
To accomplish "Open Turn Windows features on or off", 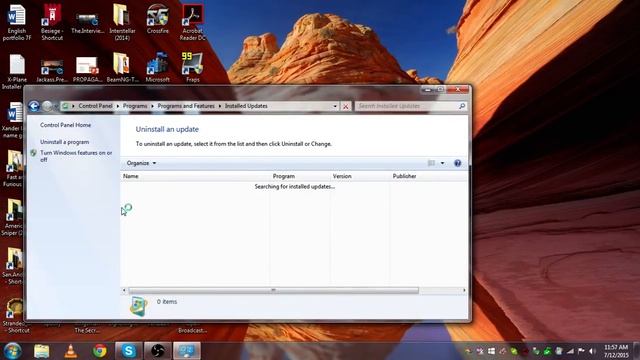I will coord(76,156).
